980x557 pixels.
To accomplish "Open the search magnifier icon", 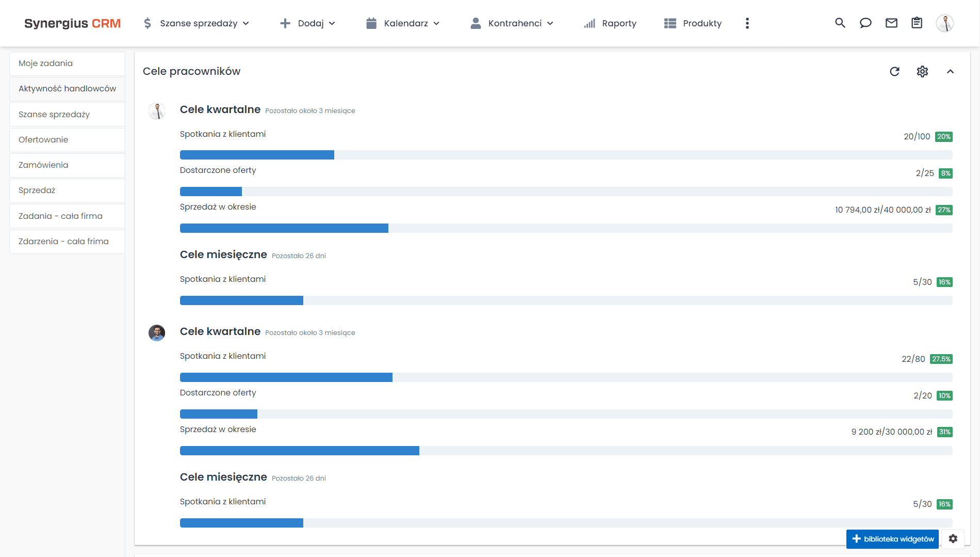I will [840, 23].
